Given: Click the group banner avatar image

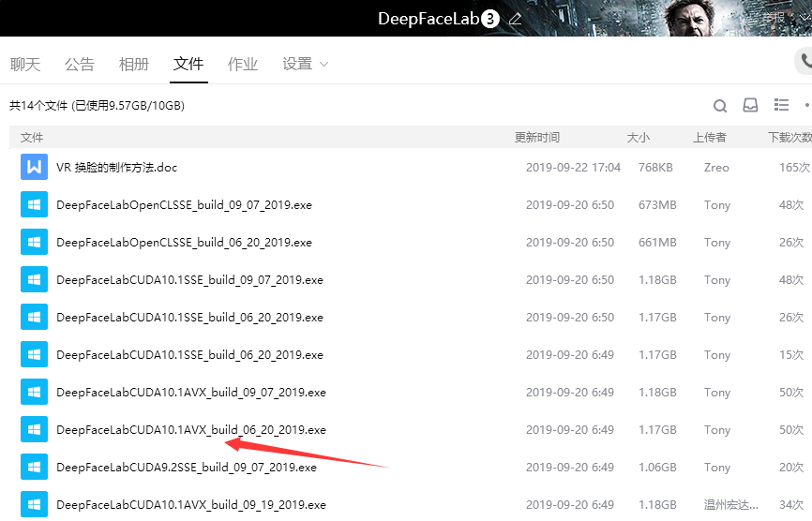Looking at the screenshot, I should [691, 18].
